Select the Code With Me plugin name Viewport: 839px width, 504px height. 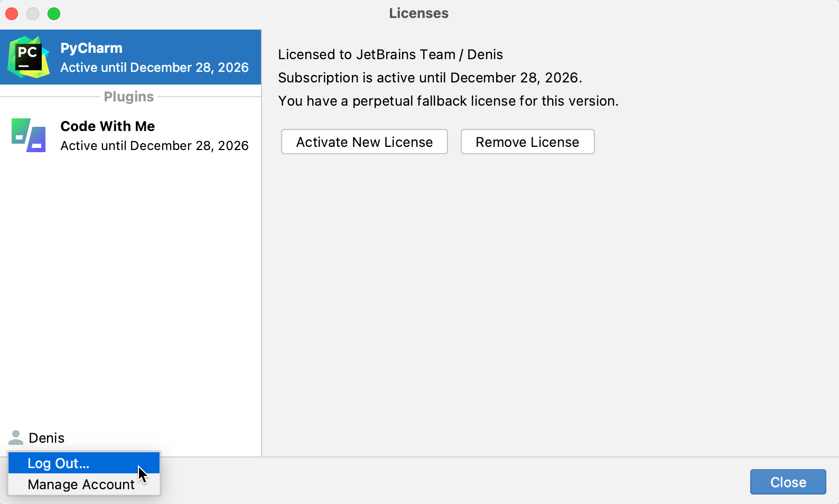tap(108, 126)
